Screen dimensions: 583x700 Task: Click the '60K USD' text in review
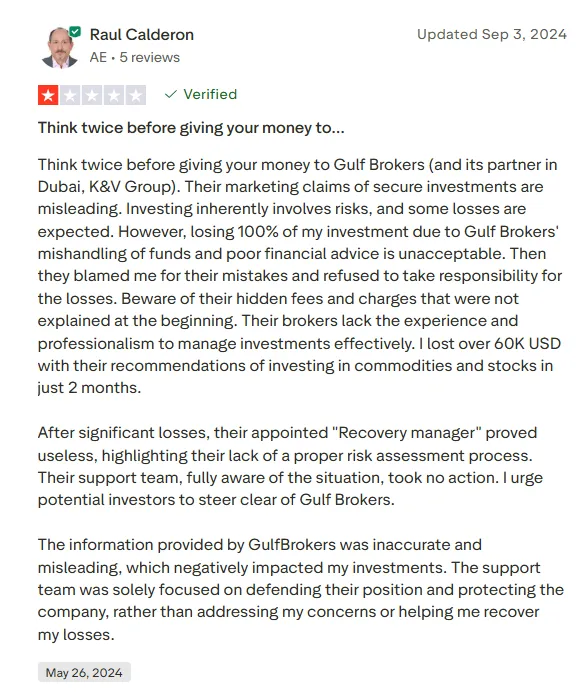[527, 343]
